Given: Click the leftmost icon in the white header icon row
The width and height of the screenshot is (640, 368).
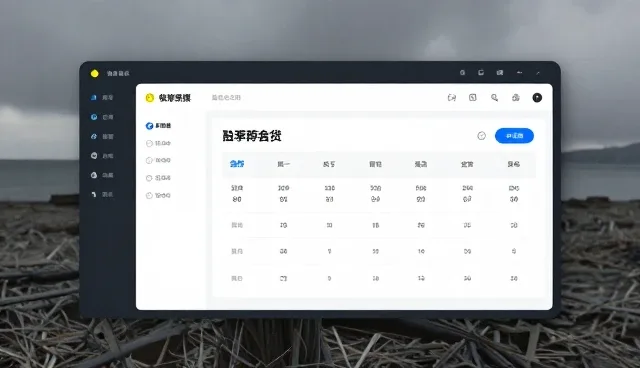Looking at the screenshot, I should pos(451,98).
